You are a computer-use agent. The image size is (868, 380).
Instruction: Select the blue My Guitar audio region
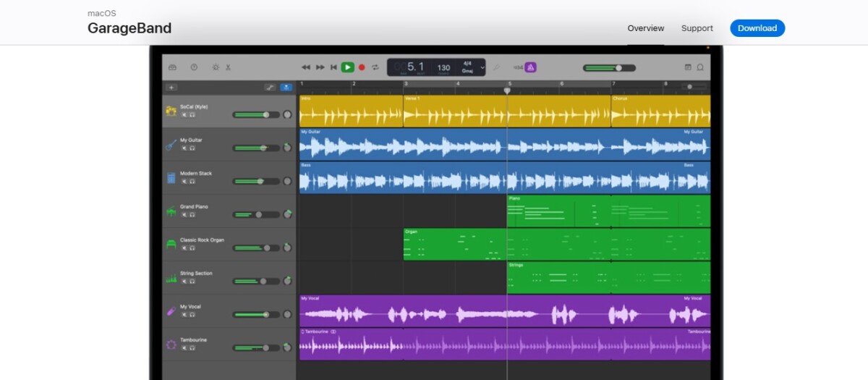(505, 144)
